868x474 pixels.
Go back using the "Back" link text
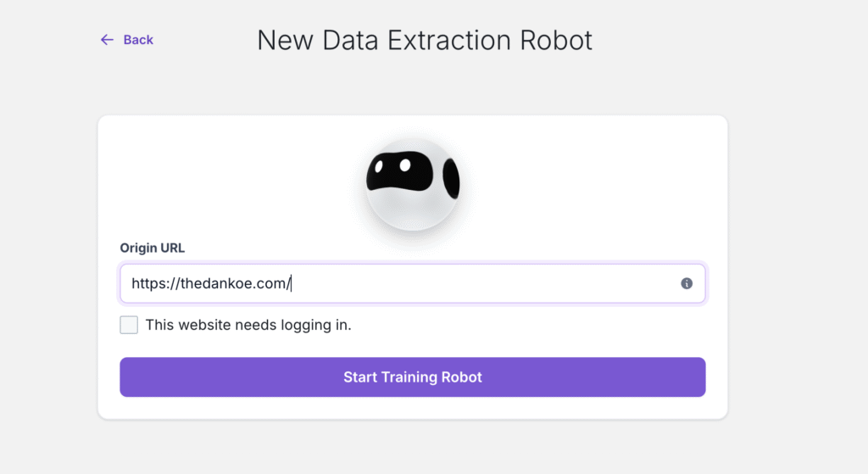(138, 40)
